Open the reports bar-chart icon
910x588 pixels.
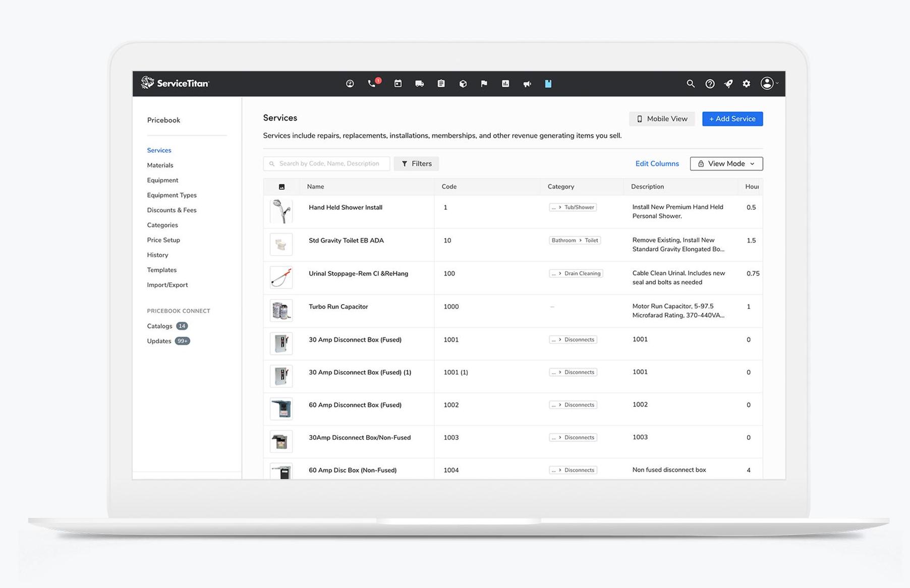505,84
